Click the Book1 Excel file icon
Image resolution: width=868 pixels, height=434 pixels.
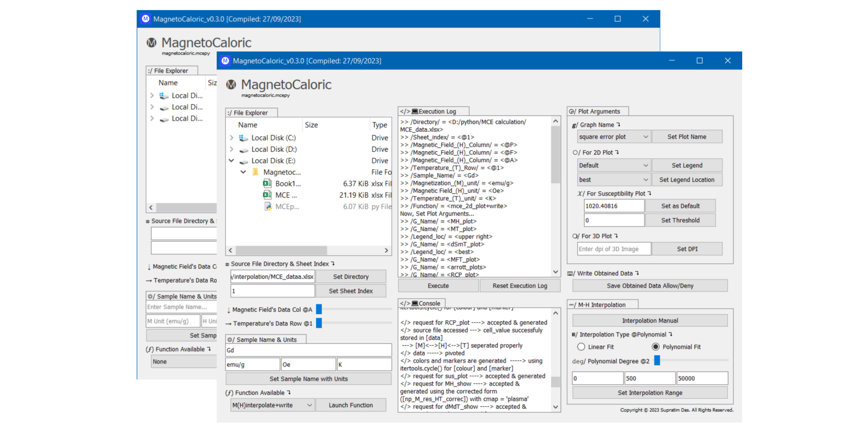[267, 184]
